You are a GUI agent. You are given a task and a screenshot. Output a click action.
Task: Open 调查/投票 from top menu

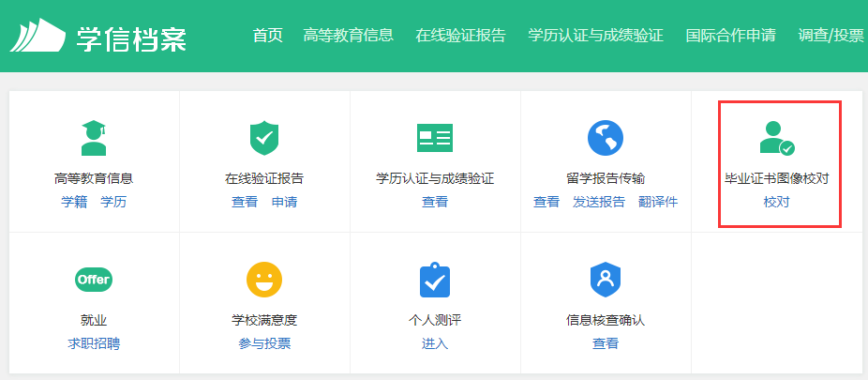[x=831, y=36]
